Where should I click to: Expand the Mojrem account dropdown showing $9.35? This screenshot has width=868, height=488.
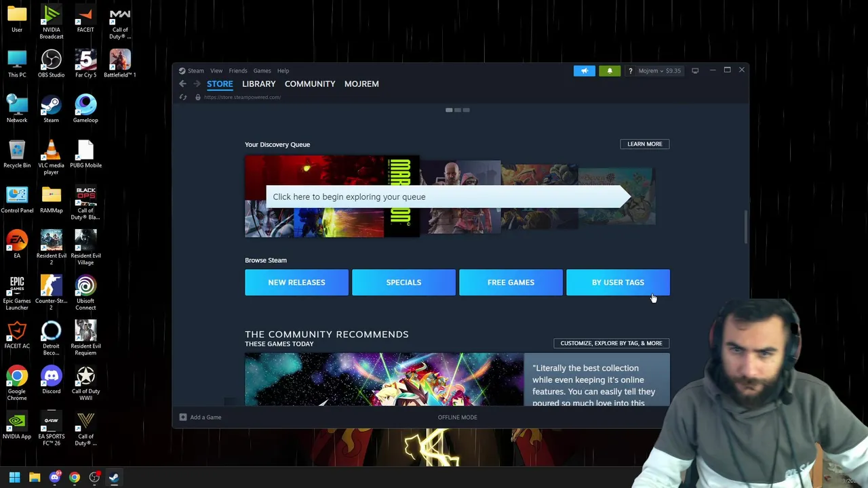[x=659, y=70]
